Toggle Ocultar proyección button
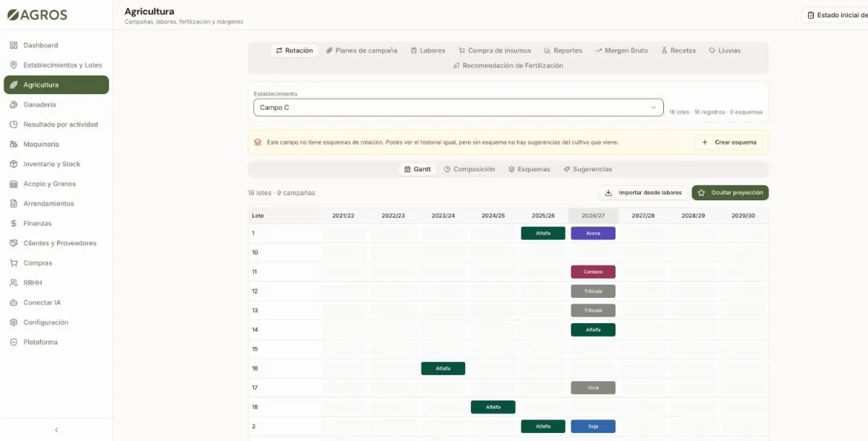 (x=730, y=193)
